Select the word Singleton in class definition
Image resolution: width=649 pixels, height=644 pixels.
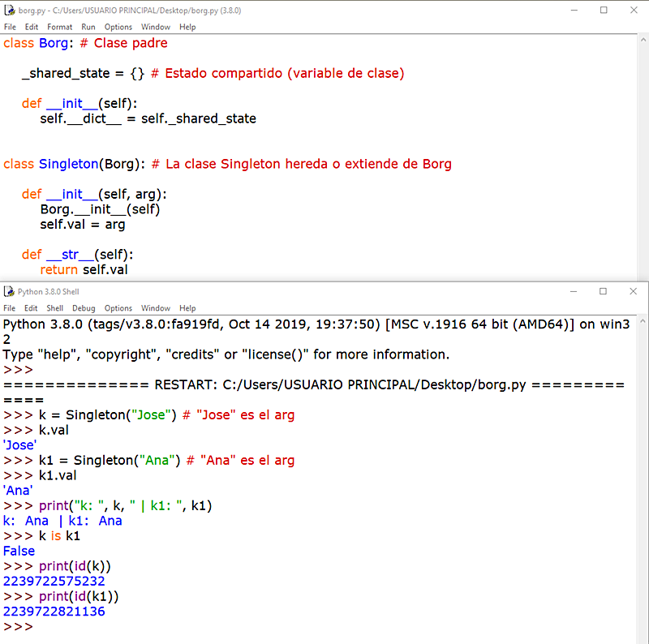(68, 164)
